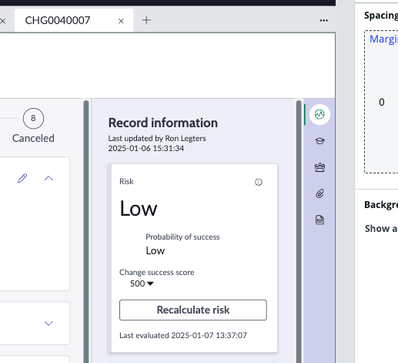Open the graduation cap sidebar icon
Screen dimensions: 398x363
320,141
